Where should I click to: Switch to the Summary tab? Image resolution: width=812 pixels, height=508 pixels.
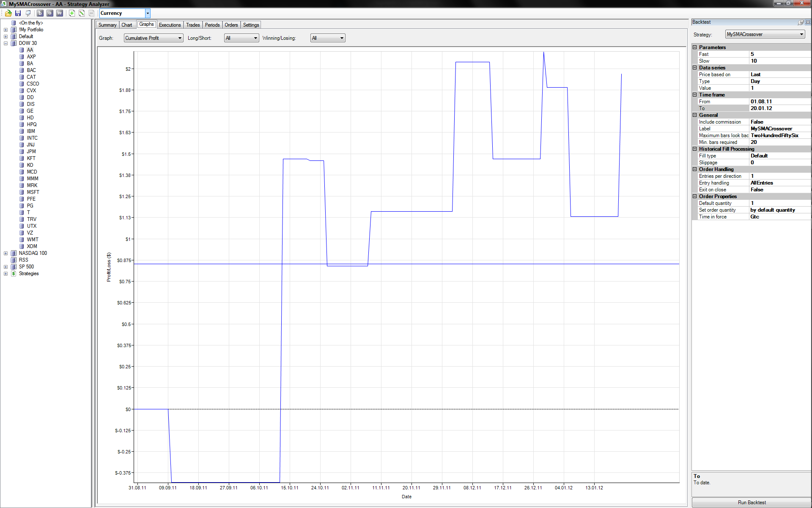click(107, 25)
